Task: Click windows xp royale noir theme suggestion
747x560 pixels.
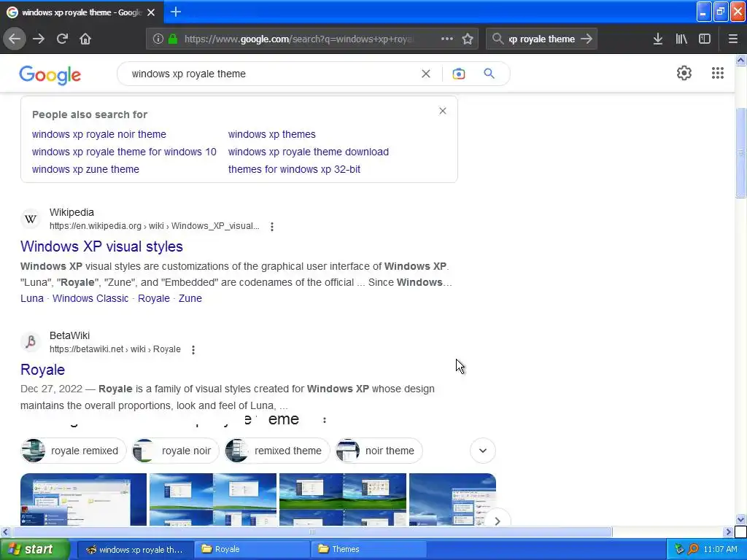Action: (99, 134)
